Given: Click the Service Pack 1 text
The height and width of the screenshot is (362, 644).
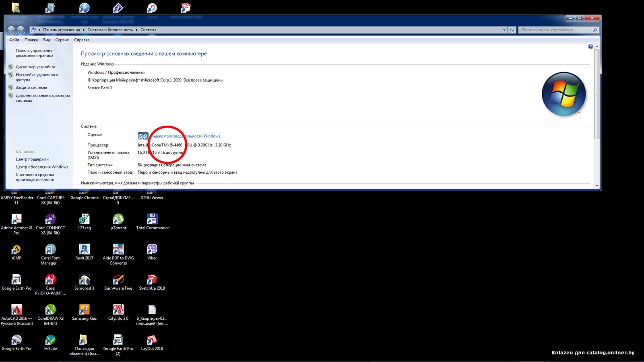Looking at the screenshot, I should (100, 88).
